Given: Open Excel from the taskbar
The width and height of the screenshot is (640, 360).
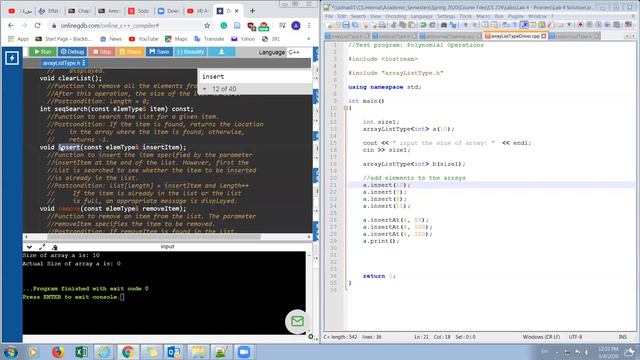Looking at the screenshot, I should pyautogui.click(x=81, y=352).
